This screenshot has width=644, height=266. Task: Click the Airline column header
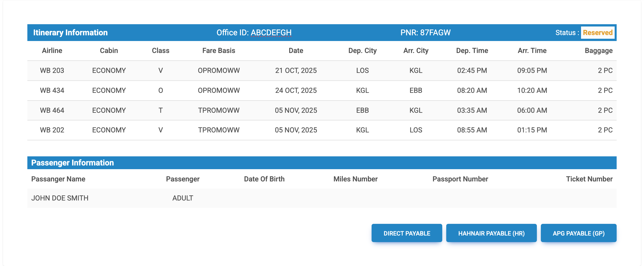pos(52,51)
